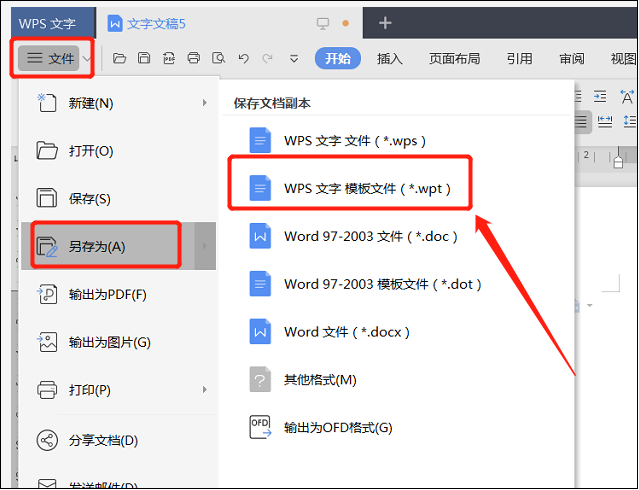Screen dimensions: 639x490
Task: Save as WPS 文字 文件 (*.wps)
Action: pyautogui.click(x=355, y=141)
